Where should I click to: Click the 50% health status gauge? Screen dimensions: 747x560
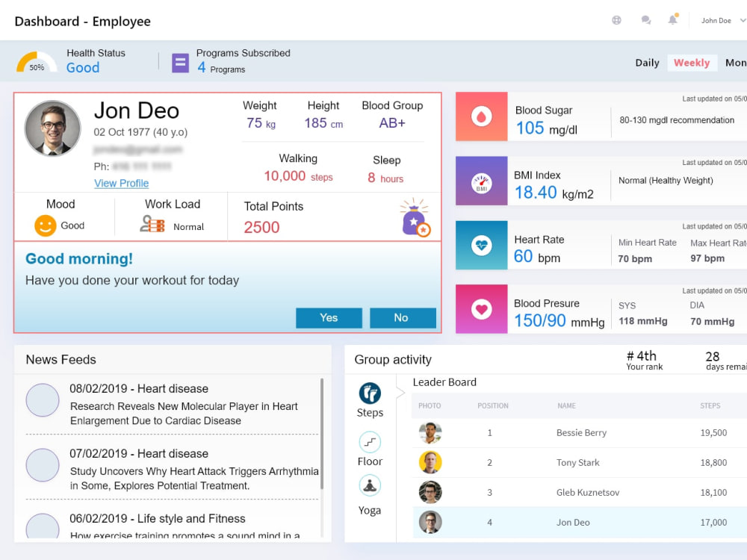(37, 63)
